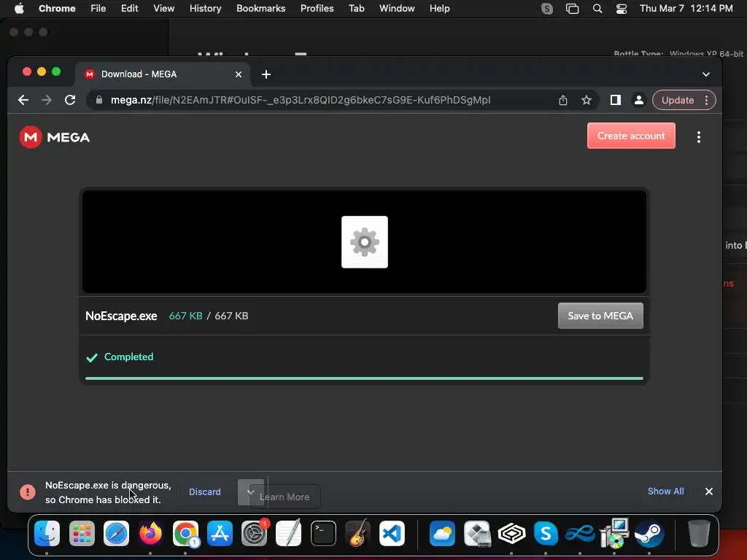Click the red danger warning icon
The height and width of the screenshot is (560, 747).
point(28,492)
